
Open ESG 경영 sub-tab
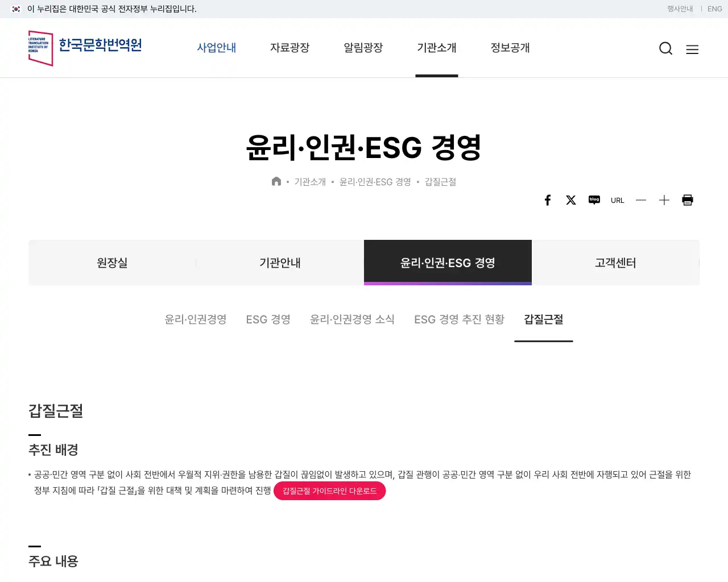[268, 319]
